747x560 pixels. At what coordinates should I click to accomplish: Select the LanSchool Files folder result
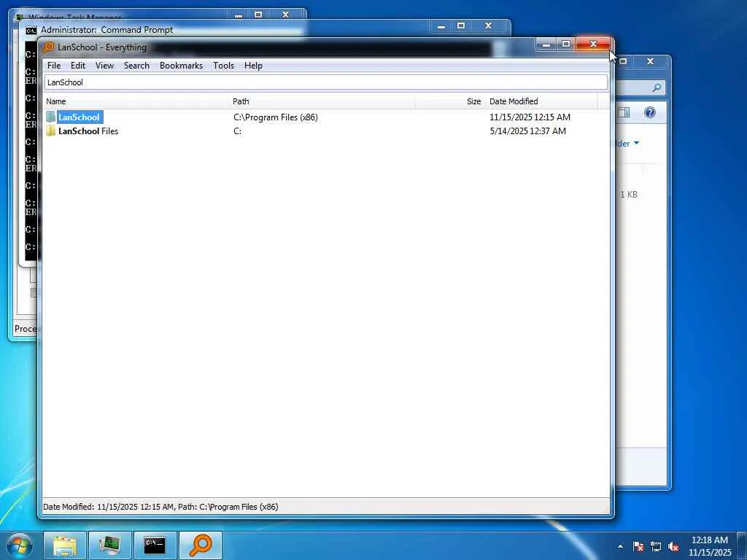(x=88, y=131)
